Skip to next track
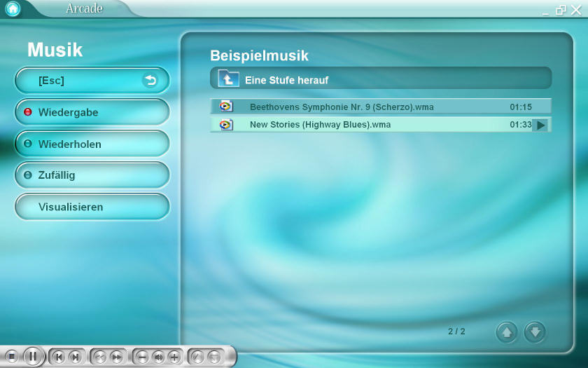Image resolution: width=588 pixels, height=368 pixels. click(76, 356)
